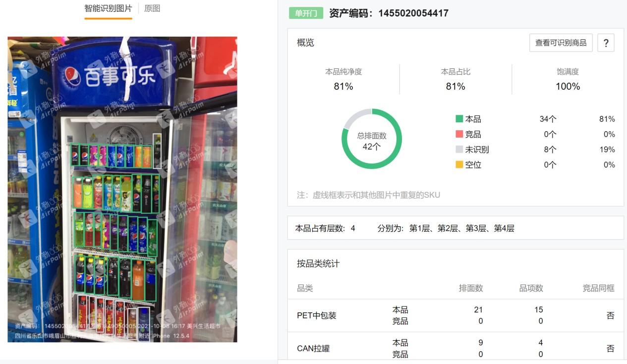The image size is (627, 364).
Task: Select the asset code 1455020054417 text
Action: (x=413, y=13)
